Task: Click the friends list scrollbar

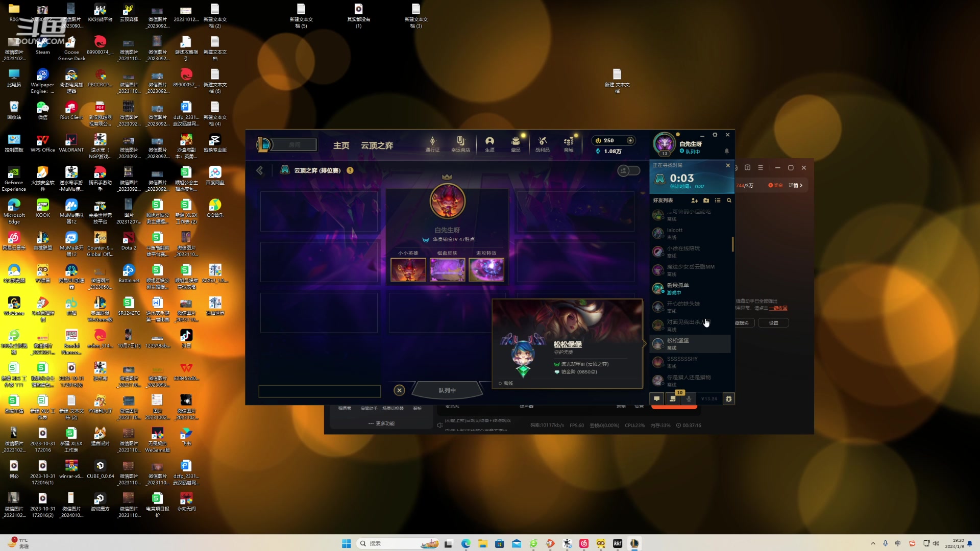Action: 733,244
